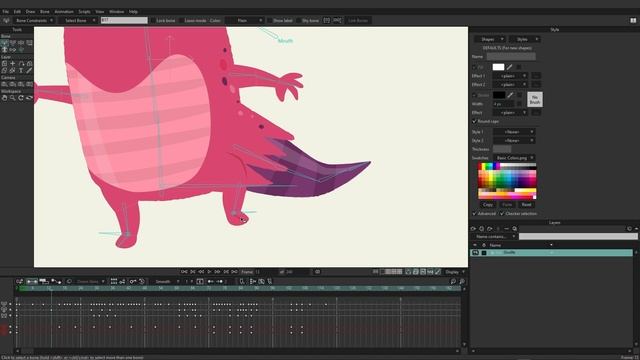Screen dimensions: 640x360
Task: Open the Effect 1 plain dropdown
Action: tap(510, 76)
